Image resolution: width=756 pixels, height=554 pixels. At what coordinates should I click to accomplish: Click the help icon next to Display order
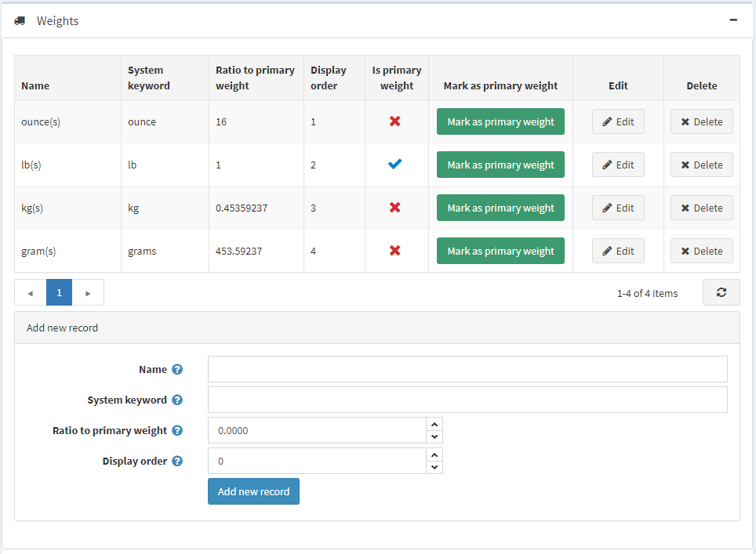click(x=177, y=461)
